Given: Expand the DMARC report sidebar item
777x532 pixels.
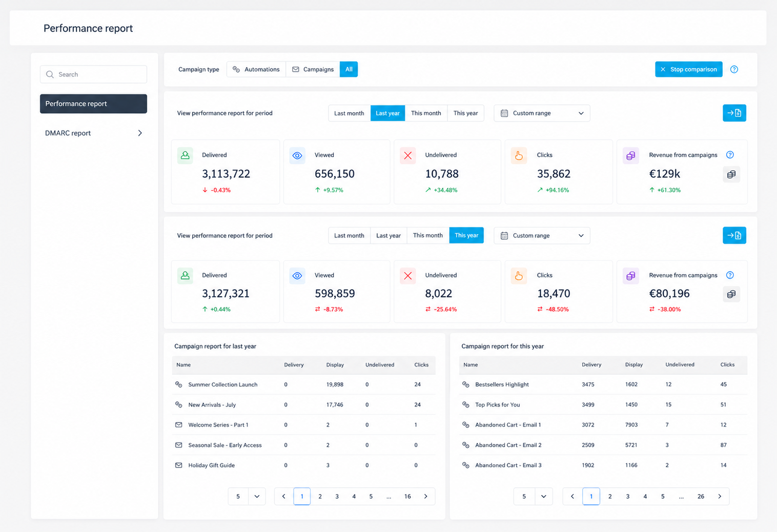Looking at the screenshot, I should pyautogui.click(x=93, y=133).
